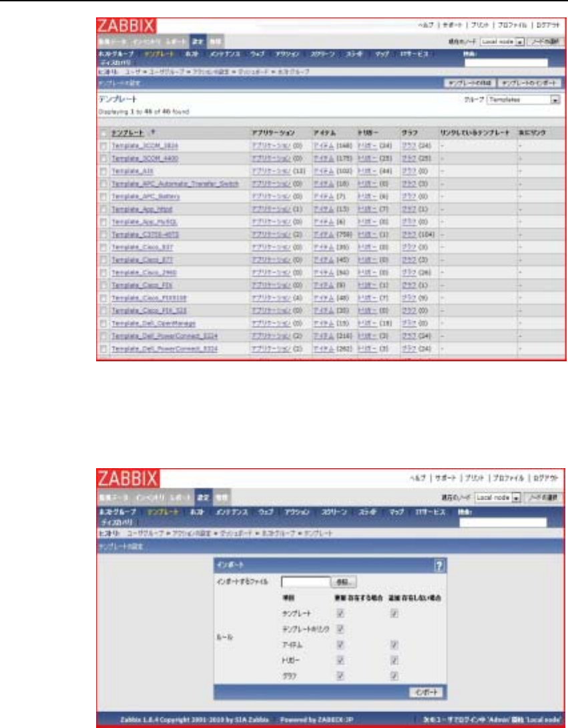Viewport: 568px width, 728px height.
Task: Click サポート link on the import page
Action: pyautogui.click(x=445, y=478)
